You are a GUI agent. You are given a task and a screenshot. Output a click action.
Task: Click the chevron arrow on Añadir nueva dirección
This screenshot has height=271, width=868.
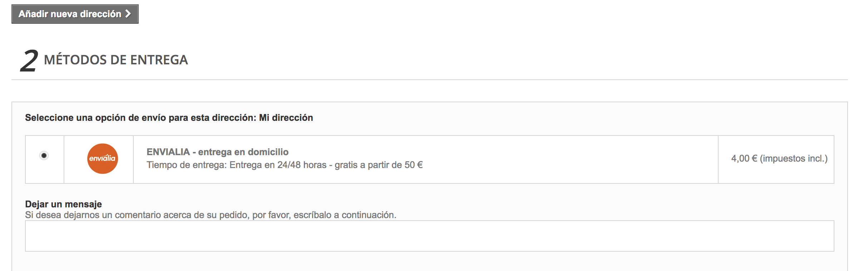128,14
